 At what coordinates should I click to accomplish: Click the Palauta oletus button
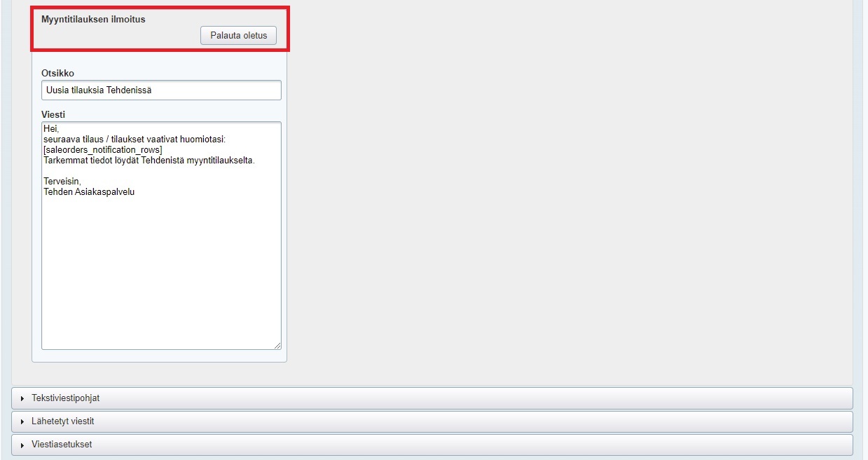238,36
